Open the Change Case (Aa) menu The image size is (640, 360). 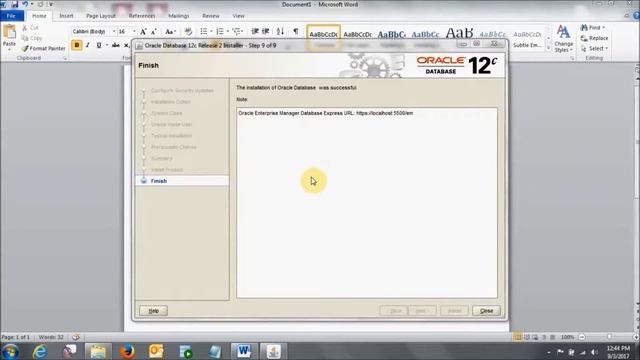click(x=170, y=31)
